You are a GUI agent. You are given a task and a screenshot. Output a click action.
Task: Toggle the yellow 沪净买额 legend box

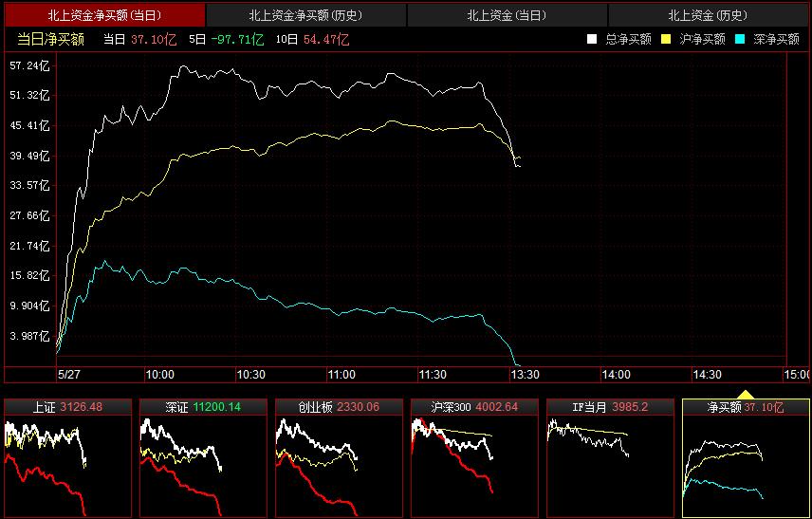(666, 39)
